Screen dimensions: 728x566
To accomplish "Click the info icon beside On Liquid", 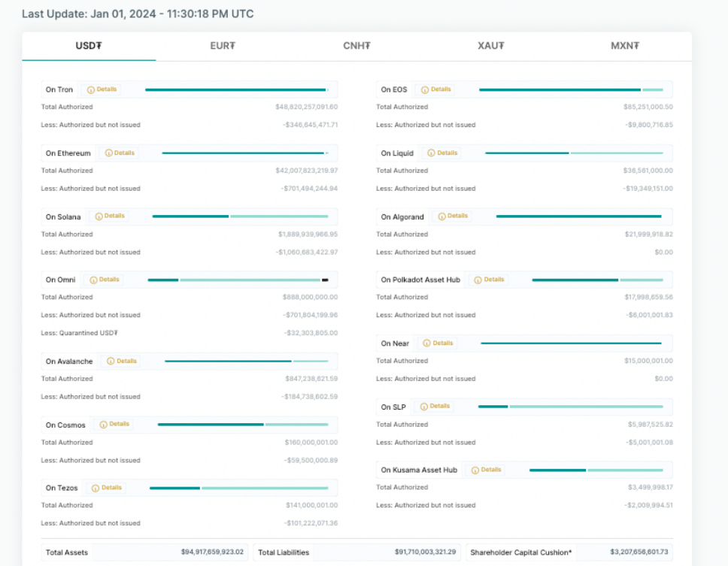I will [431, 153].
